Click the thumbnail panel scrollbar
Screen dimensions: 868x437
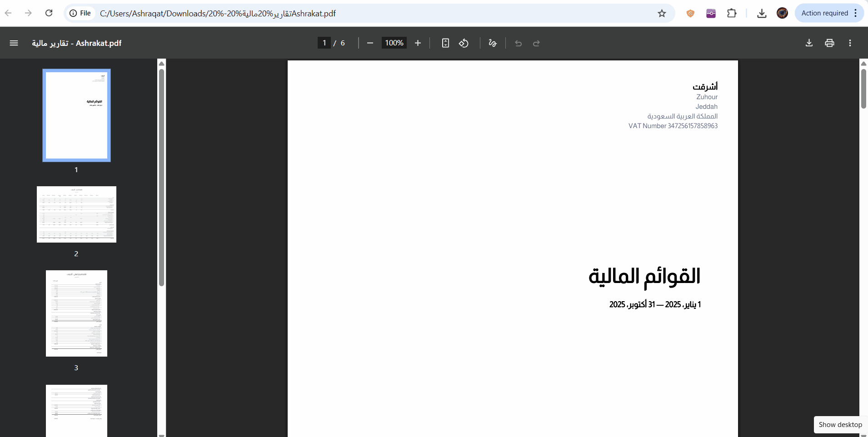pyautogui.click(x=161, y=177)
